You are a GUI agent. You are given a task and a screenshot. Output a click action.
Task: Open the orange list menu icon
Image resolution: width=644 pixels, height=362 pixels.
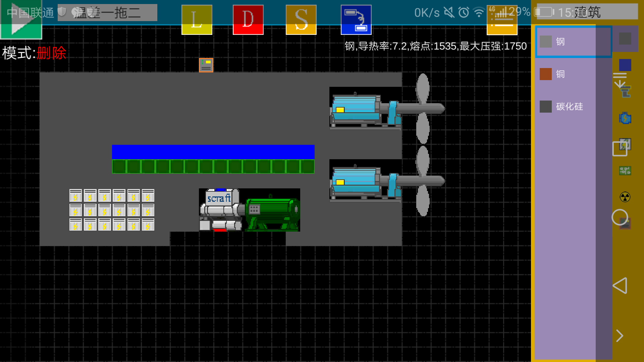pyautogui.click(x=502, y=21)
